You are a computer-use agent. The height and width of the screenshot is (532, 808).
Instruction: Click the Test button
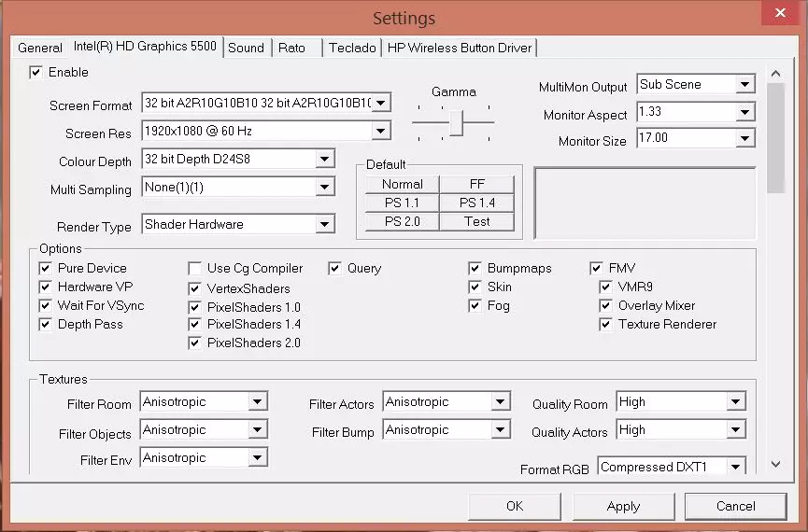click(x=477, y=221)
